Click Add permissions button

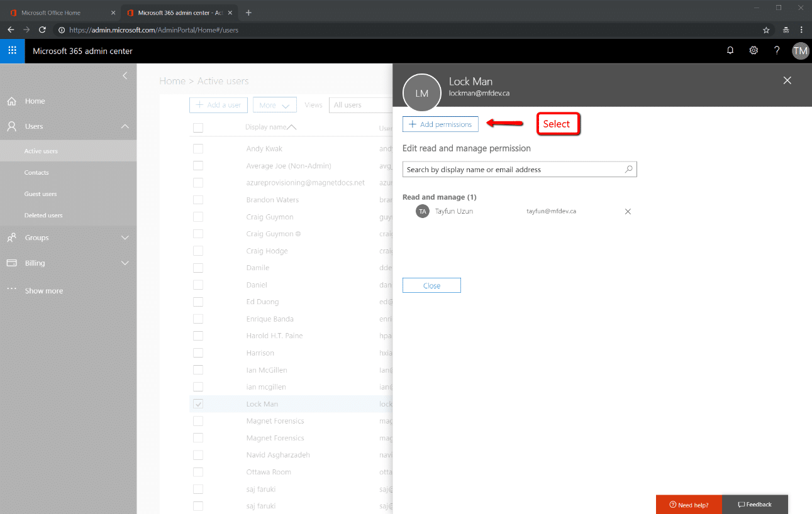(440, 124)
